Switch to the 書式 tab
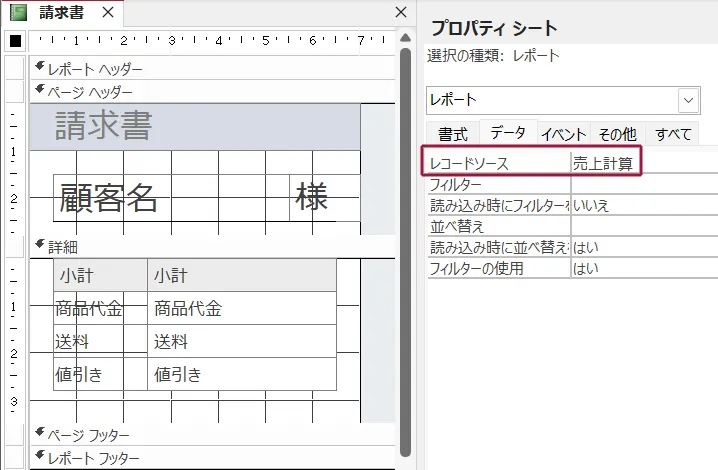The width and height of the screenshot is (718, 470). click(x=453, y=134)
